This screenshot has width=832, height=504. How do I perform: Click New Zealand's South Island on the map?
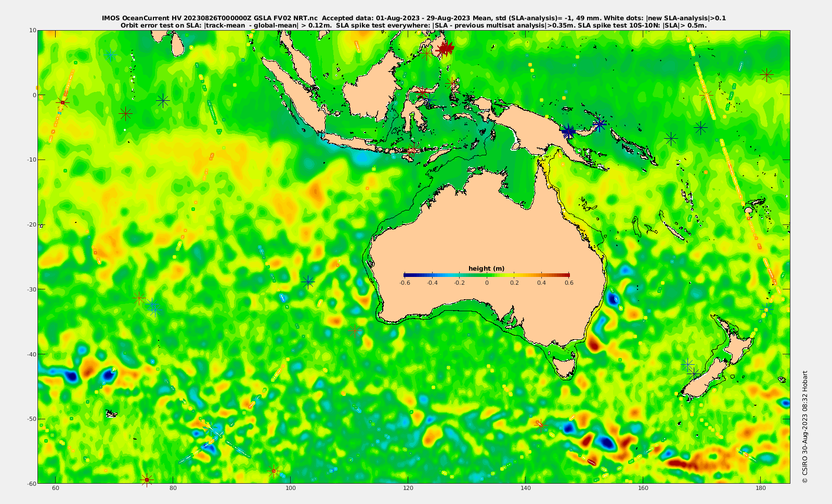click(x=705, y=378)
